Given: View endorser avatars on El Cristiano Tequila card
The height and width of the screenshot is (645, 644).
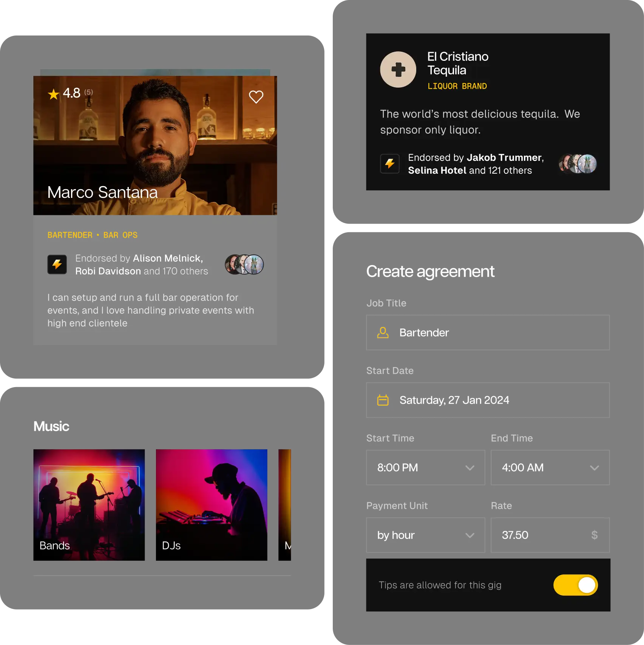Looking at the screenshot, I should pos(578,164).
